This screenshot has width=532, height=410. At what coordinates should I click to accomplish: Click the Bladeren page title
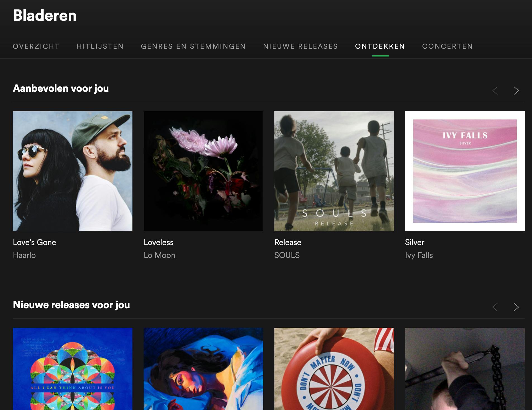coord(45,15)
